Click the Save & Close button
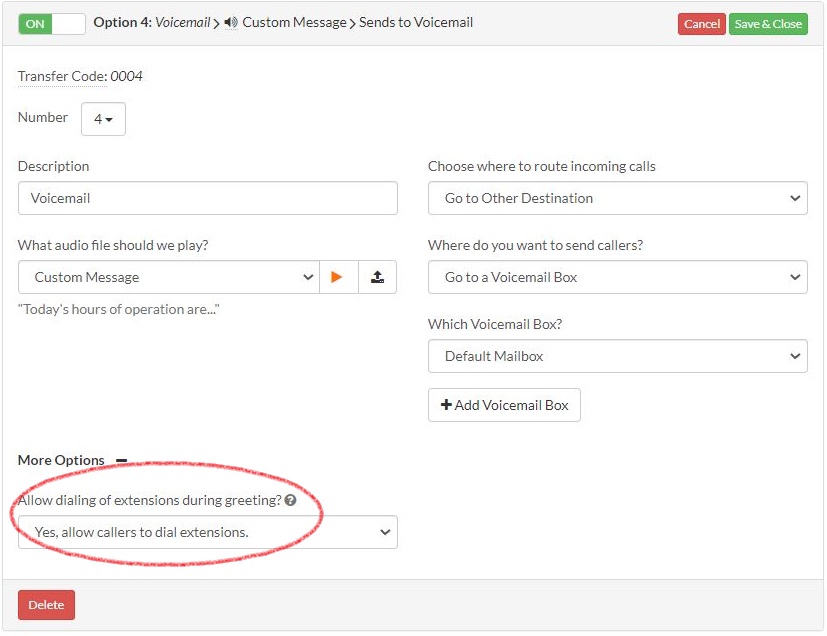 click(x=768, y=23)
